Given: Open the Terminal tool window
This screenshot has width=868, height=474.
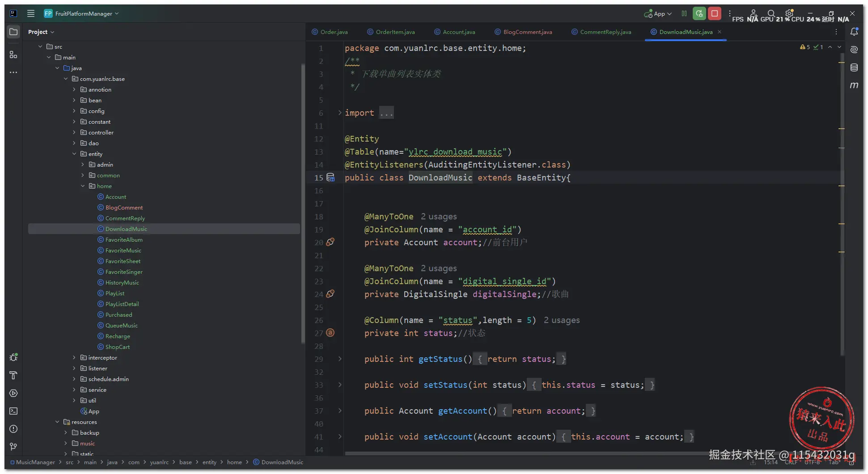Looking at the screenshot, I should click(x=13, y=411).
